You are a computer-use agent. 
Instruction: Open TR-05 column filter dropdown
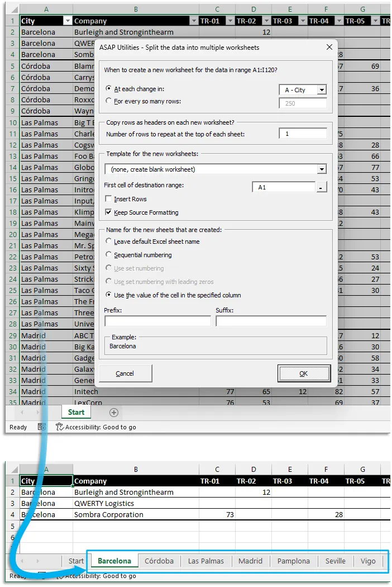click(x=375, y=21)
